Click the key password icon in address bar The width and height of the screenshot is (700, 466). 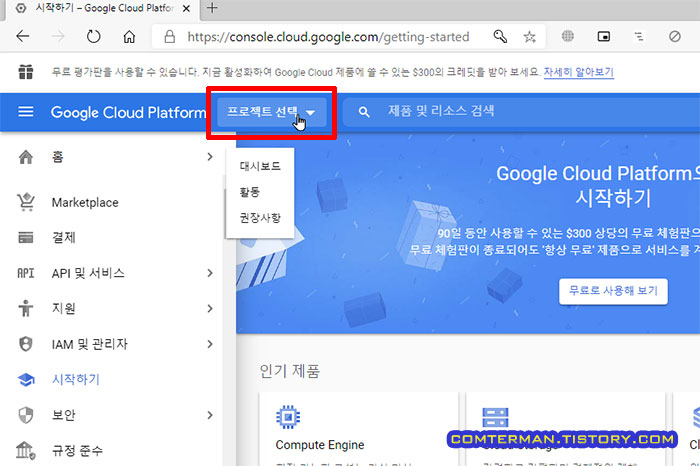500,36
